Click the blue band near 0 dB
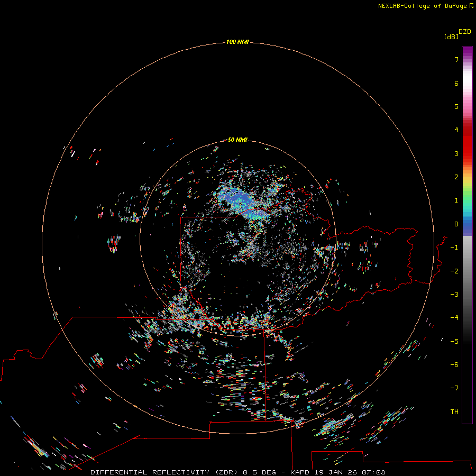 point(467,226)
